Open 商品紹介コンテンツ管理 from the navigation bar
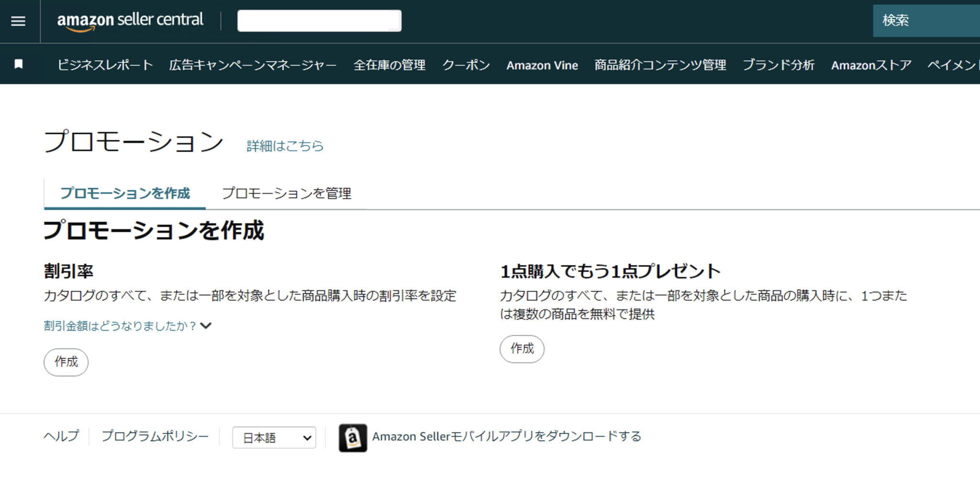The image size is (980, 478). [659, 65]
